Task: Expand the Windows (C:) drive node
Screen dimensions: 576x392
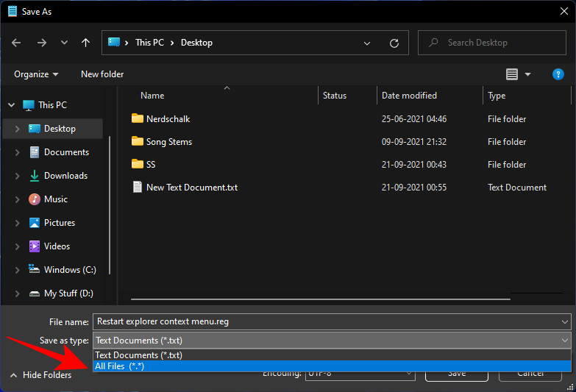Action: click(17, 270)
